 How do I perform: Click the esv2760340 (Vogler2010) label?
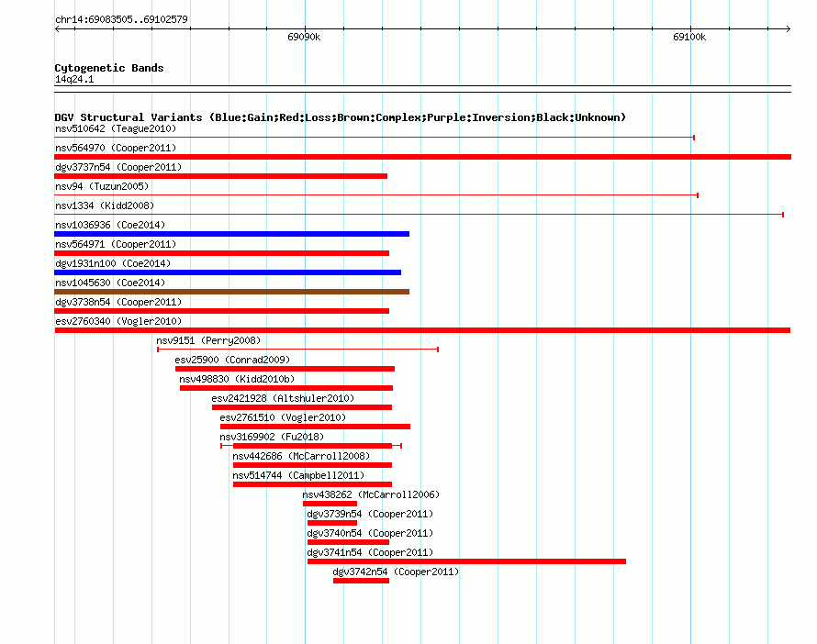tap(118, 321)
